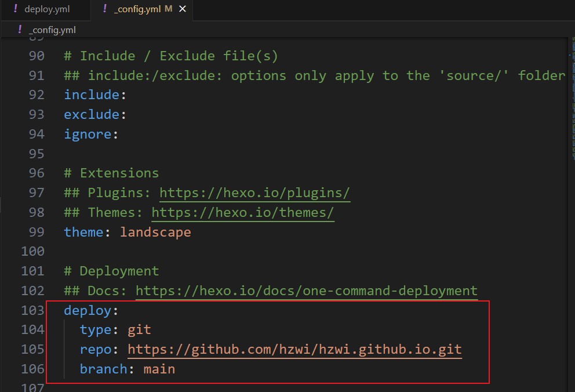Click the YAML file icon in _config.yml tab

coord(105,9)
